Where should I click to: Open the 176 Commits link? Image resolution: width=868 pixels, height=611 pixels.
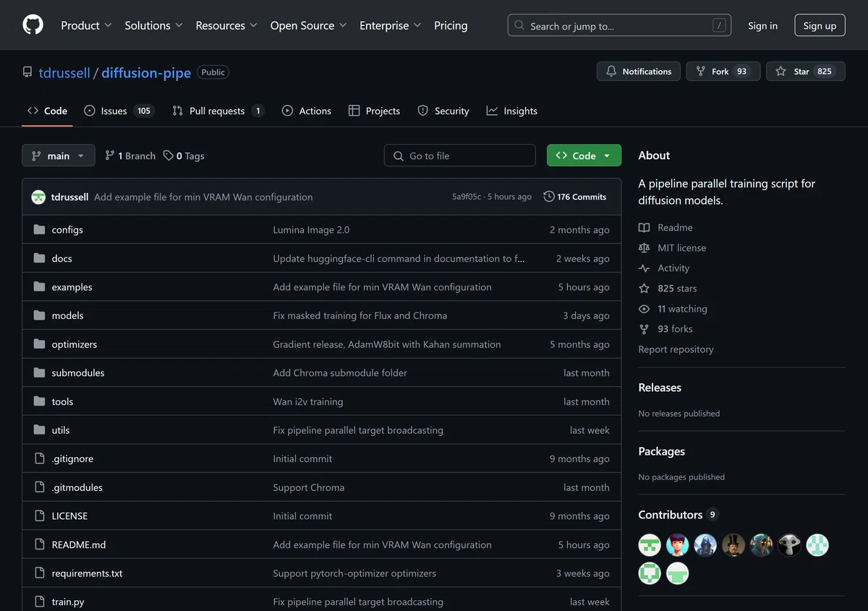(575, 197)
